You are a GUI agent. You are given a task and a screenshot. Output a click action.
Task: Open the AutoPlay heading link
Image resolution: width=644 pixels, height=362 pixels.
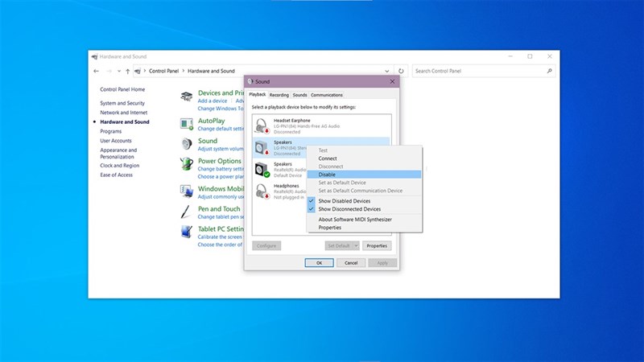(x=212, y=121)
